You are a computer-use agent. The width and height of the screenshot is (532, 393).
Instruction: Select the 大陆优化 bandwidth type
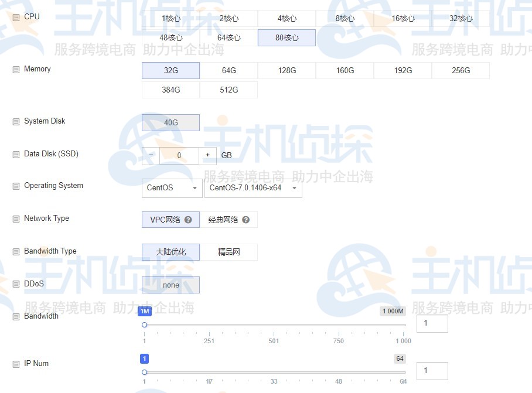click(170, 252)
